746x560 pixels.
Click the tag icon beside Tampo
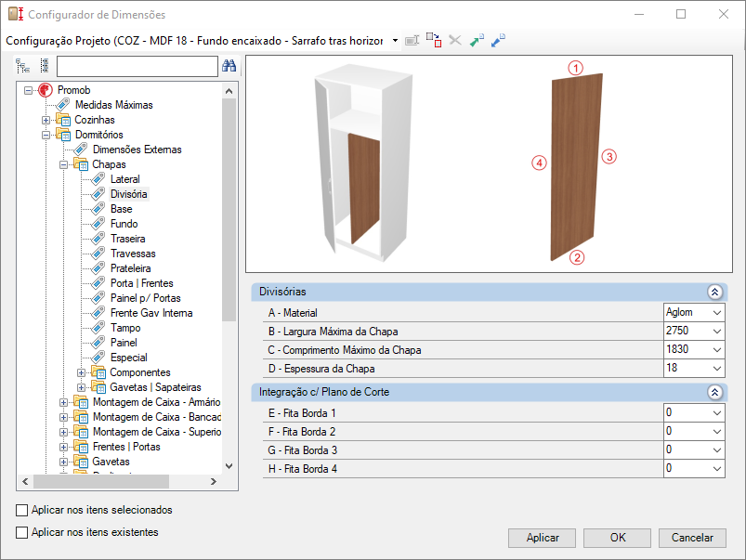coord(98,328)
